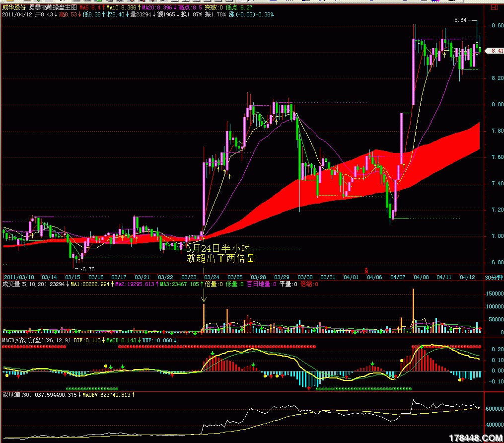This screenshot has height=443, width=504.
Task: Click the MA5:8.4 readout
Action: pos(91,7)
